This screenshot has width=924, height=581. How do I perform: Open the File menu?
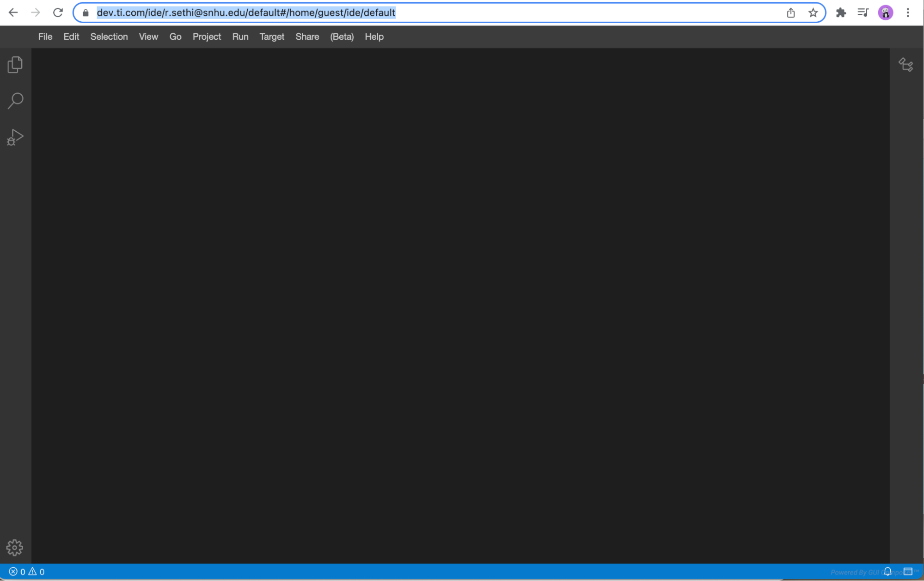pyautogui.click(x=45, y=37)
